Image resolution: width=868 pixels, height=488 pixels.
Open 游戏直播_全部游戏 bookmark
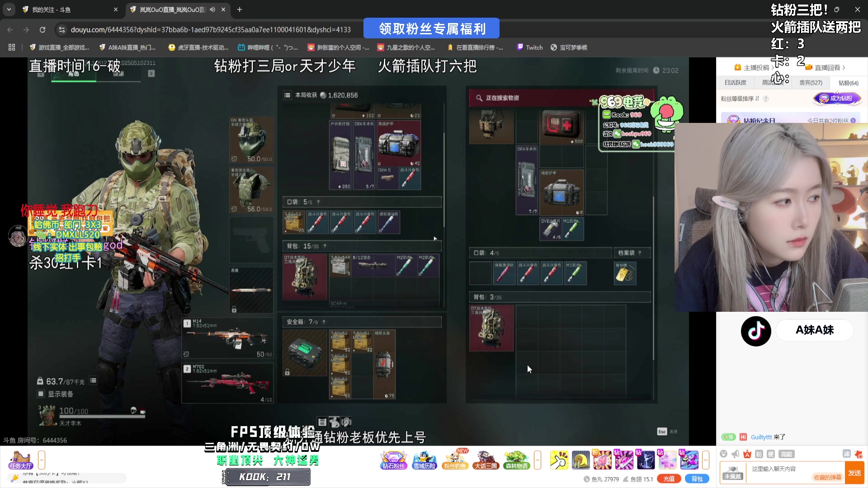pyautogui.click(x=59, y=47)
